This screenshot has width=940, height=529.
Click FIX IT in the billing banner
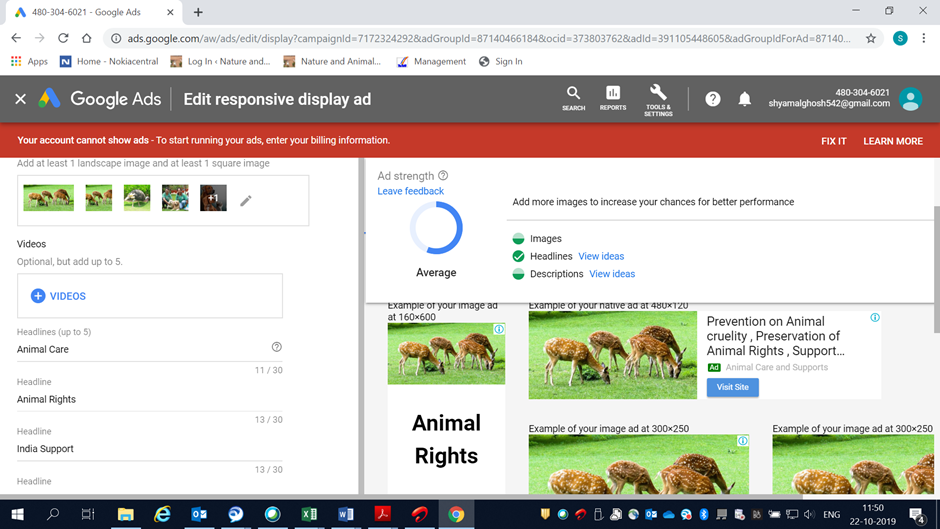(833, 141)
